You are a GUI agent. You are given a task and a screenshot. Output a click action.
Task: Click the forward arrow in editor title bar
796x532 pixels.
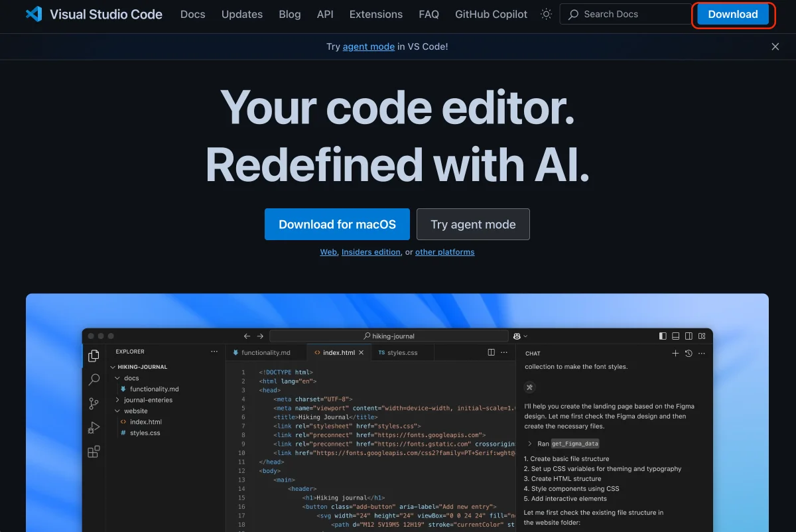260,336
